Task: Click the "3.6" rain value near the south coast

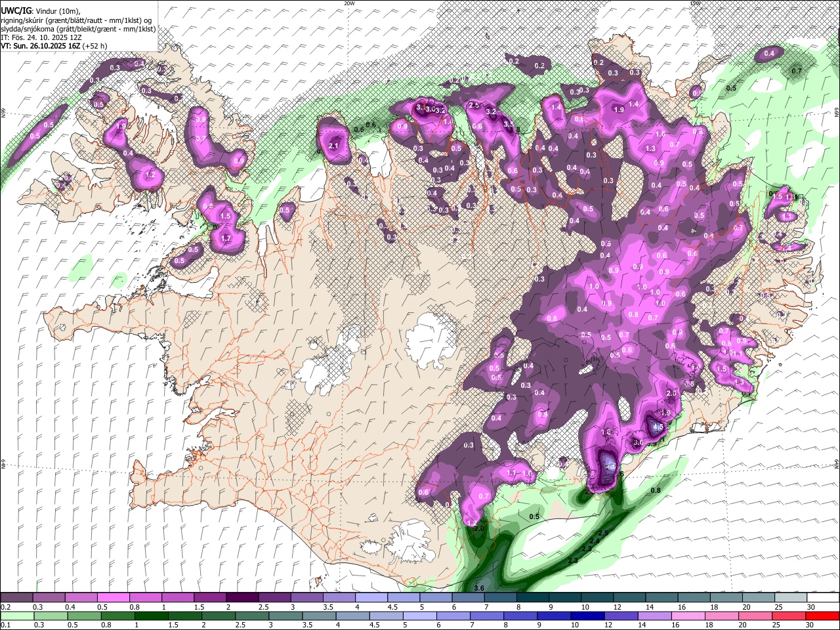Action: click(478, 588)
